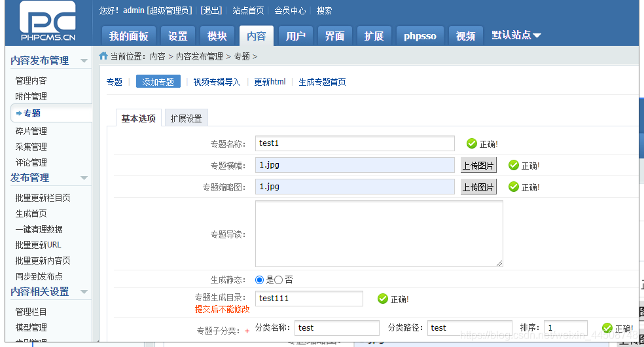Click the green checkmark beside 专题名称
Viewport: 644px width, 347px height.
click(x=471, y=143)
